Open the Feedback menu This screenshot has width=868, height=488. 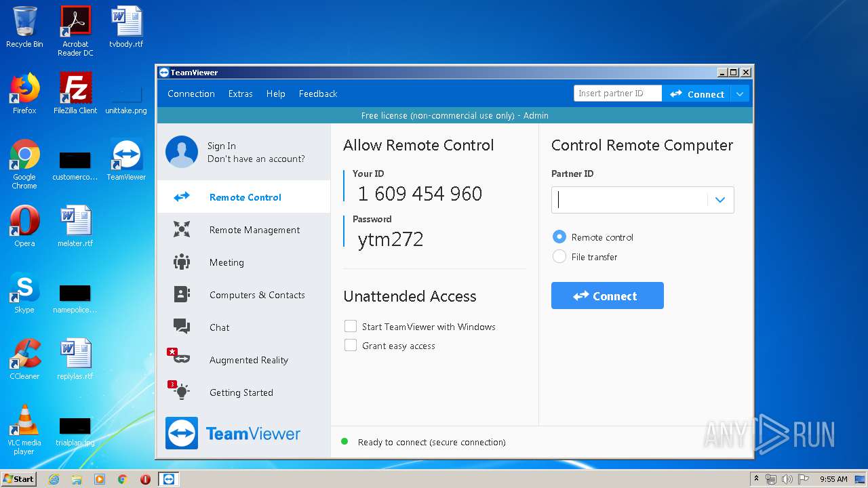coord(318,94)
